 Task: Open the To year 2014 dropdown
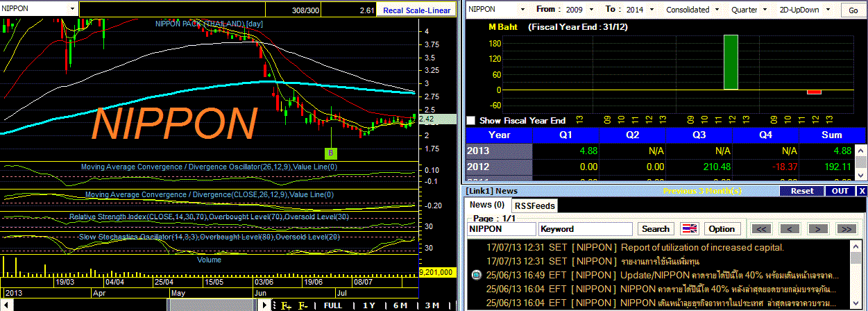(650, 10)
